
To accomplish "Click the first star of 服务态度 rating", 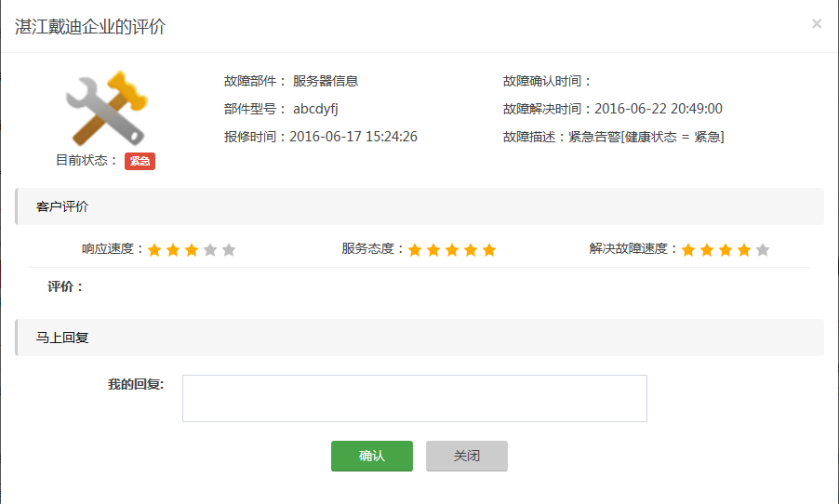I will click(415, 250).
